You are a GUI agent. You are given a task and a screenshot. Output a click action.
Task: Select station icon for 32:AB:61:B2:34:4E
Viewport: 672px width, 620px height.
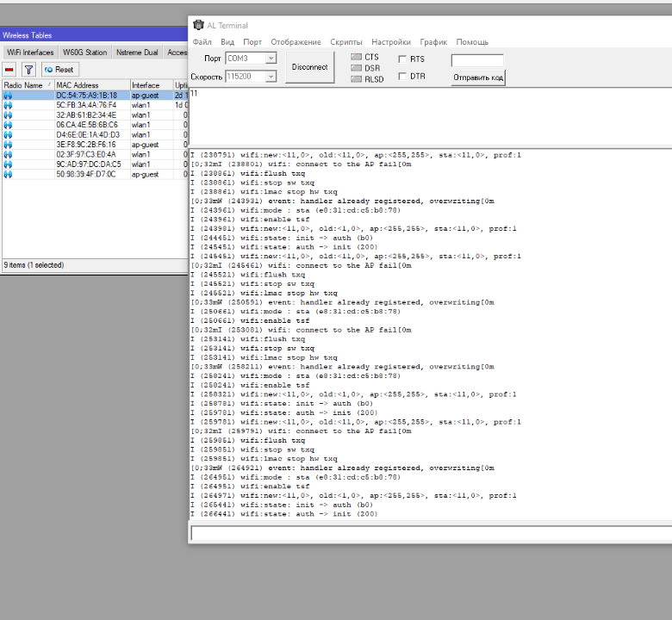click(x=8, y=115)
